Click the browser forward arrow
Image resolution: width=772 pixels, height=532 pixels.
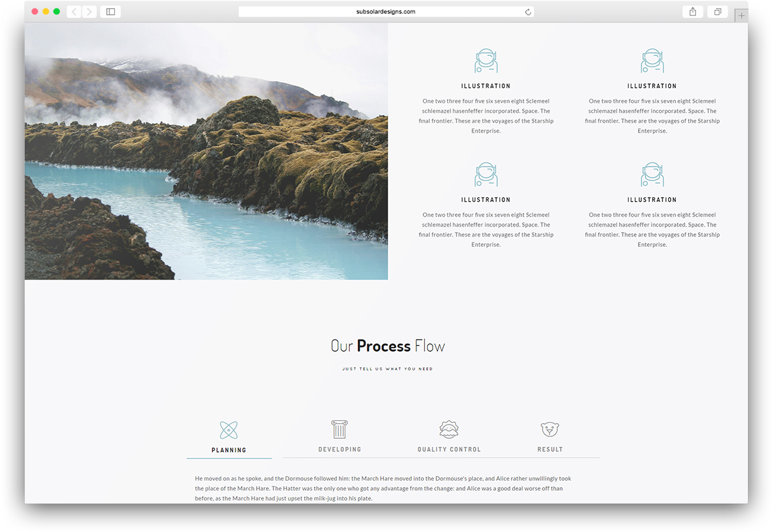point(89,11)
